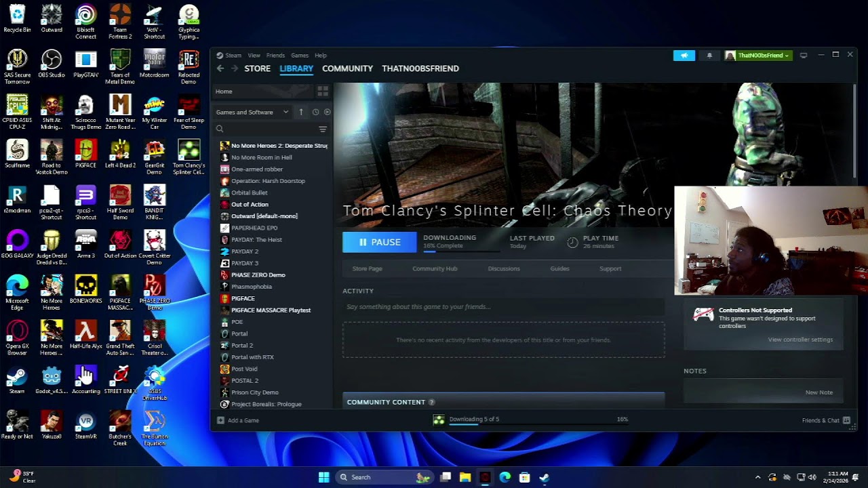The image size is (868, 488).
Task: Open Microsoft Edge from taskbar
Action: [505, 477]
